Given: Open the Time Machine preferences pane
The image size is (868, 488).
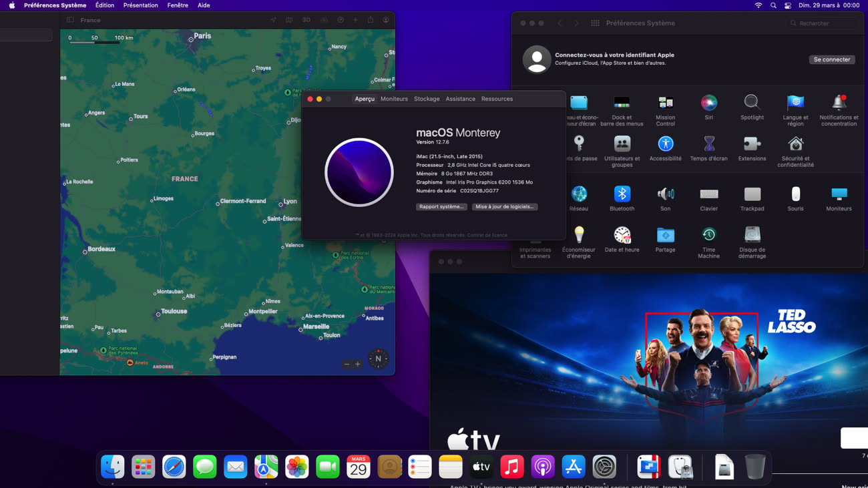Looking at the screenshot, I should click(x=708, y=235).
